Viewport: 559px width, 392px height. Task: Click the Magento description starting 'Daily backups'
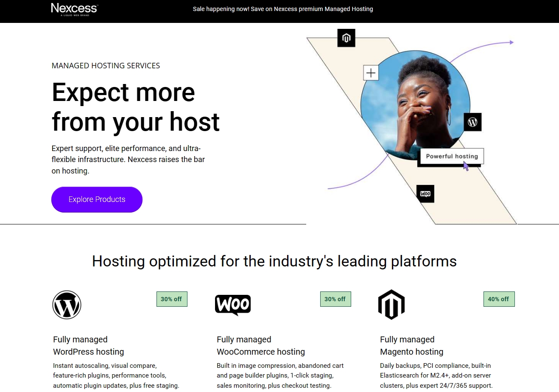coord(436,375)
